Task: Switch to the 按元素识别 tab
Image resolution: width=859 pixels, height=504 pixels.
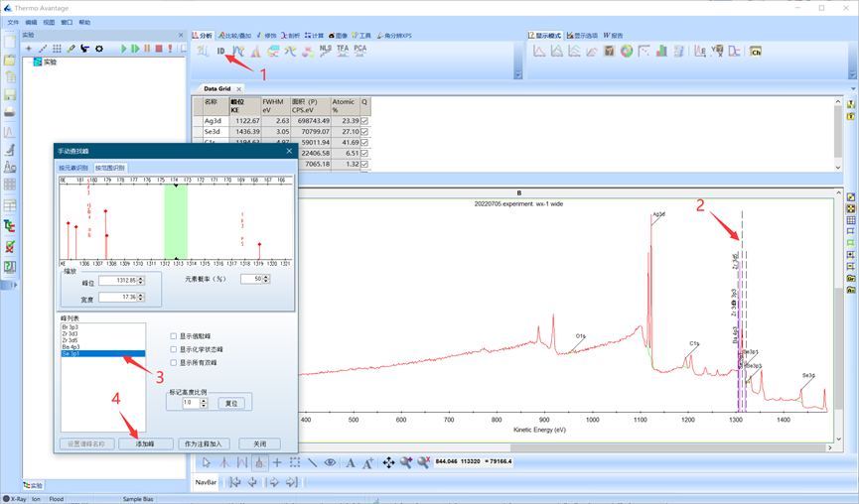Action: click(73, 168)
